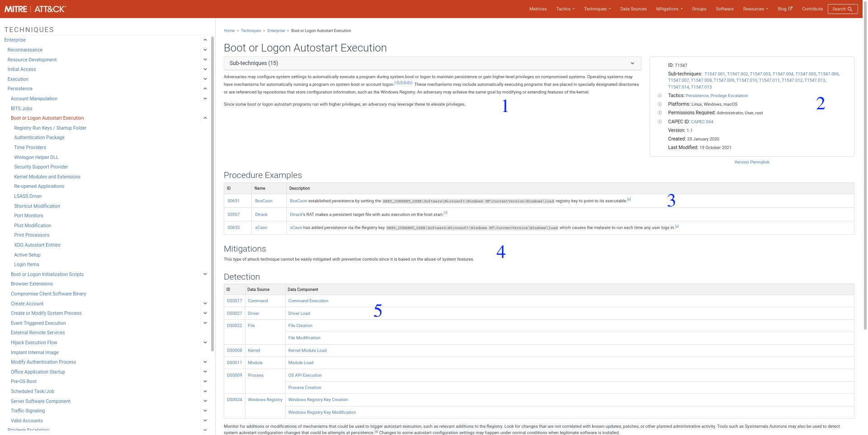Open the Mitigations dropdown menu
Screen dimensions: 868x435
tap(669, 9)
